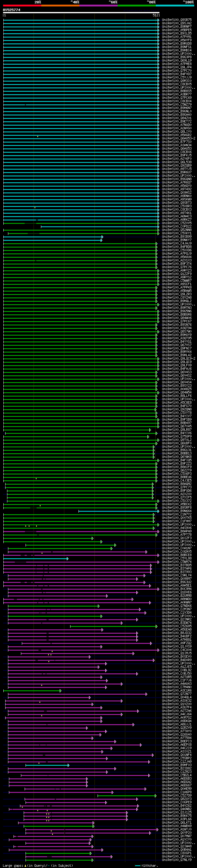Open hit UniRef100_A6DGB3

(177, 778)
